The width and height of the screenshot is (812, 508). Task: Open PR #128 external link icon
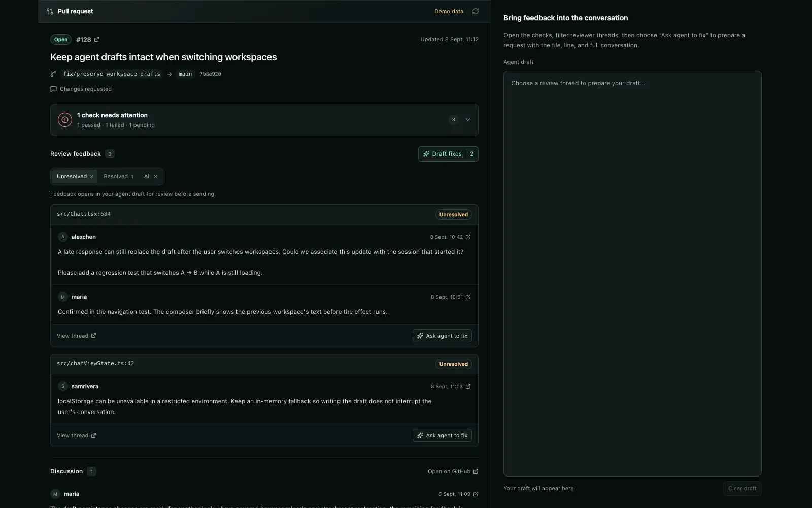97,40
